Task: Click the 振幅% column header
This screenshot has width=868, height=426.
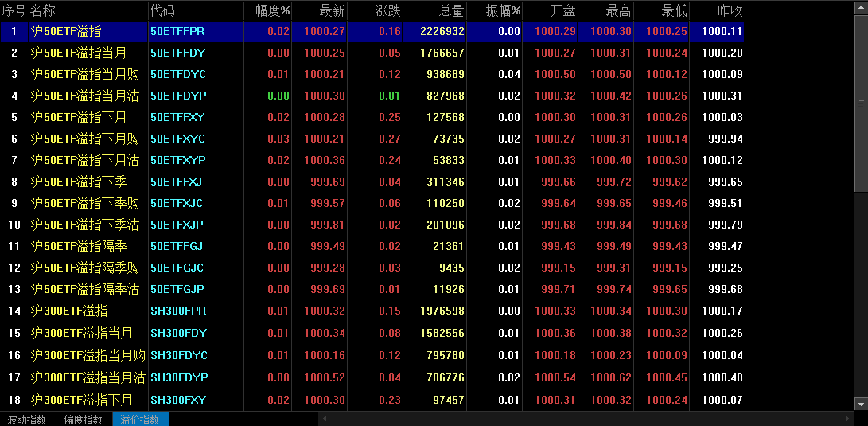Action: click(x=504, y=10)
